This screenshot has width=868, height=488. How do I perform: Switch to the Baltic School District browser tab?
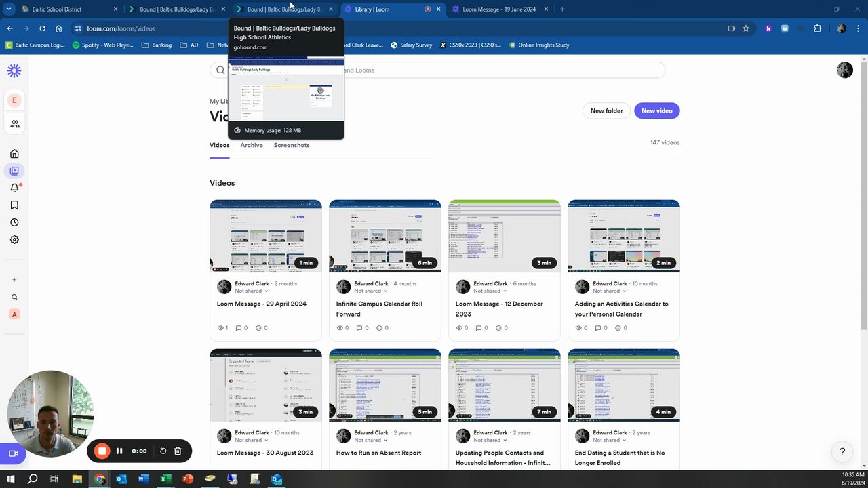click(x=68, y=9)
